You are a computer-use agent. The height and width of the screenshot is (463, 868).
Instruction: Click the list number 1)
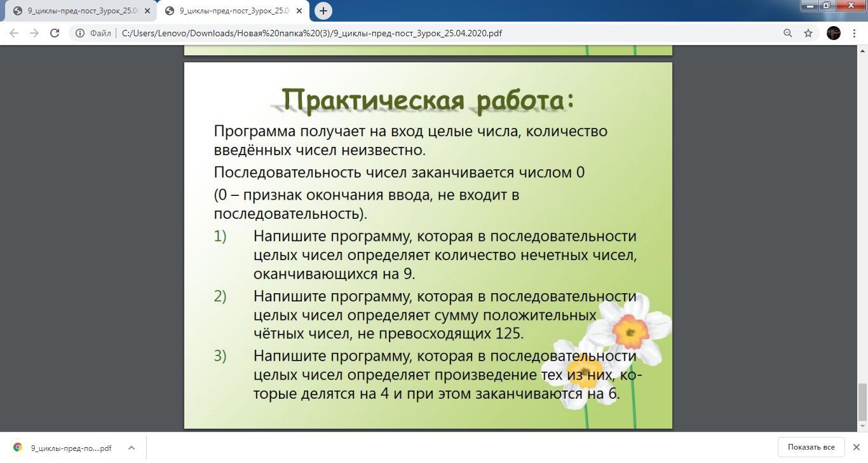pyautogui.click(x=220, y=236)
